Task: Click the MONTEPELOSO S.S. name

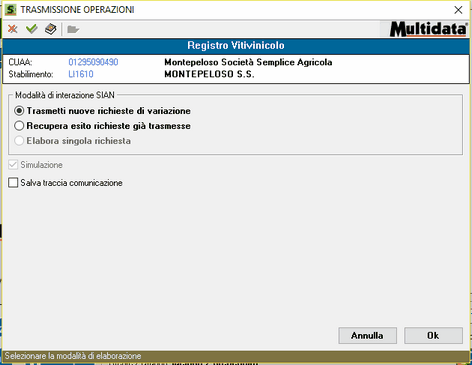Action: tap(209, 74)
